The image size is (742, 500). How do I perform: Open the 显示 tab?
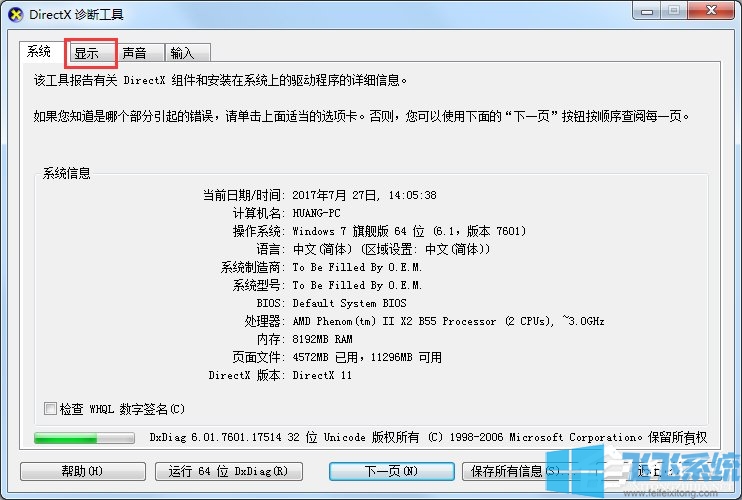click(x=87, y=53)
